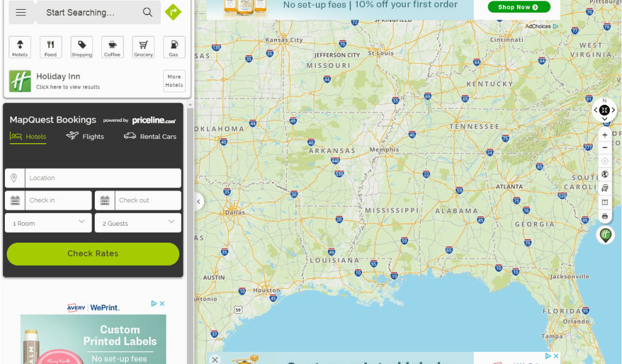This screenshot has width=622, height=364.
Task: Click the Location input field
Action: tap(102, 178)
